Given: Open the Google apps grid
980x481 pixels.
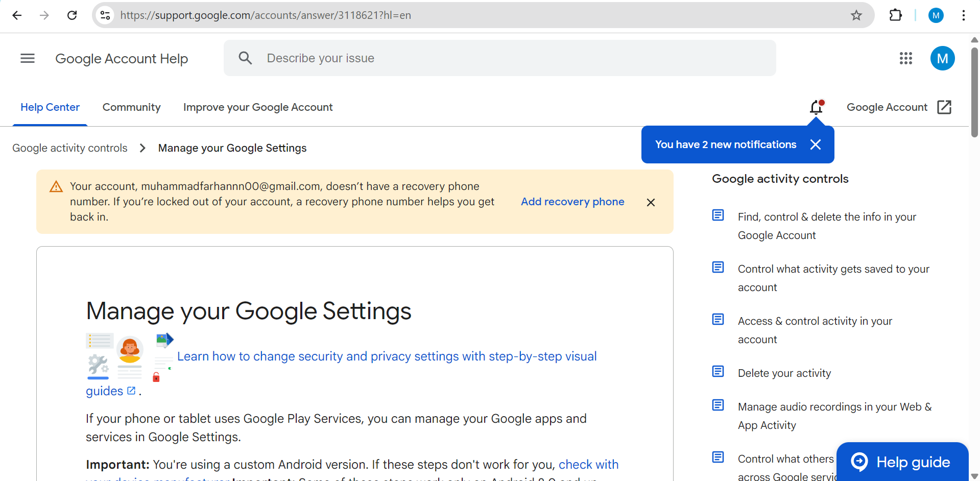Looking at the screenshot, I should (x=905, y=58).
